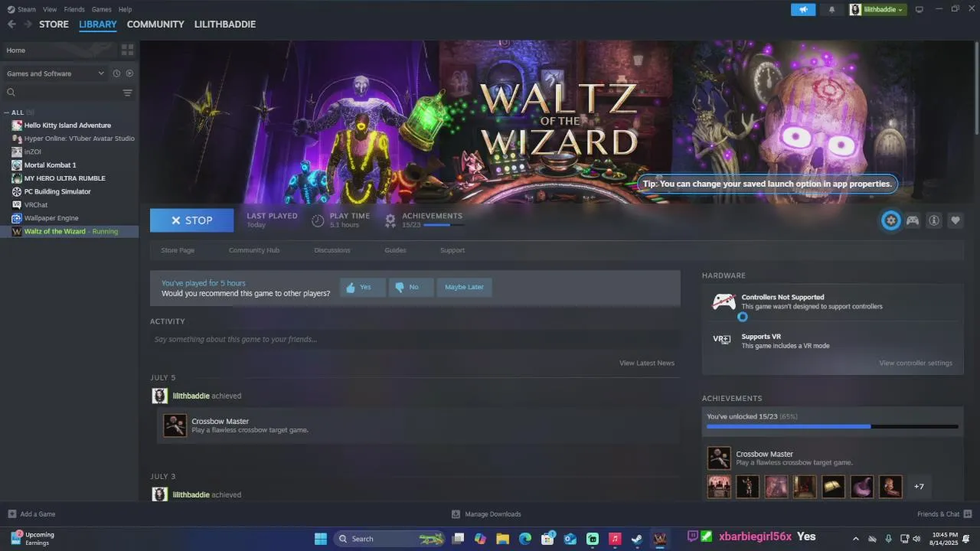Toggle the favorite heart icon
The height and width of the screenshot is (551, 980).
(955, 220)
